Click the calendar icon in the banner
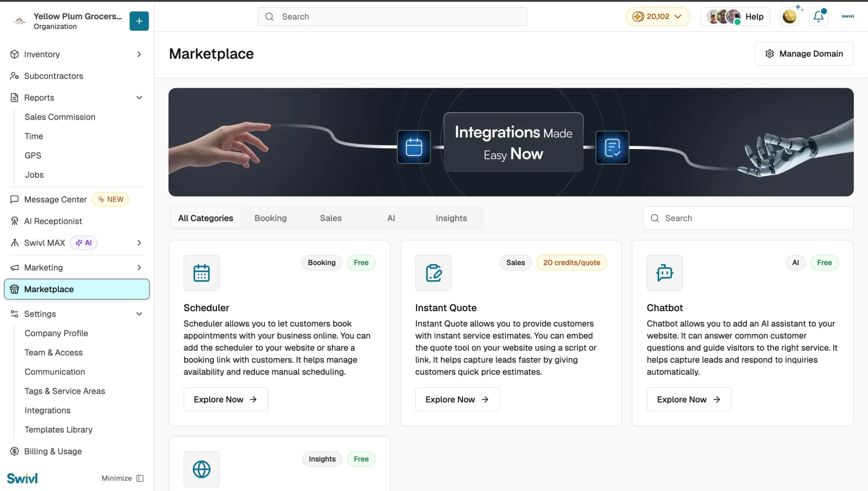868x491 pixels. click(414, 147)
